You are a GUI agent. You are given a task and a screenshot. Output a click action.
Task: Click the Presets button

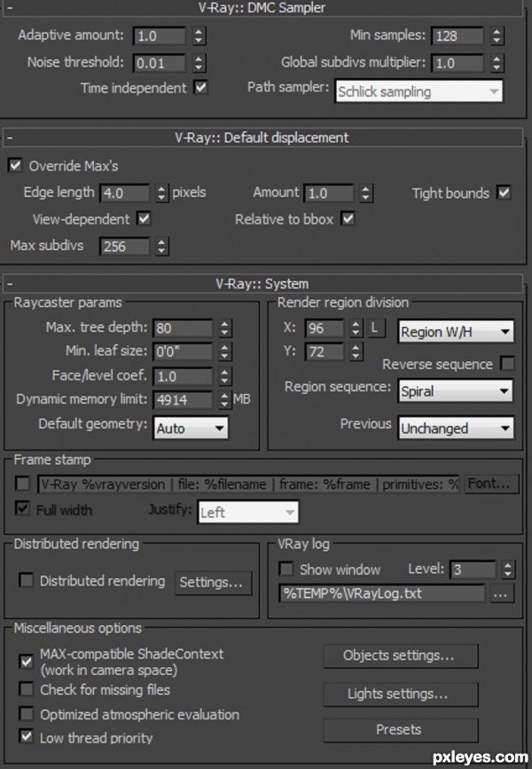point(401,730)
